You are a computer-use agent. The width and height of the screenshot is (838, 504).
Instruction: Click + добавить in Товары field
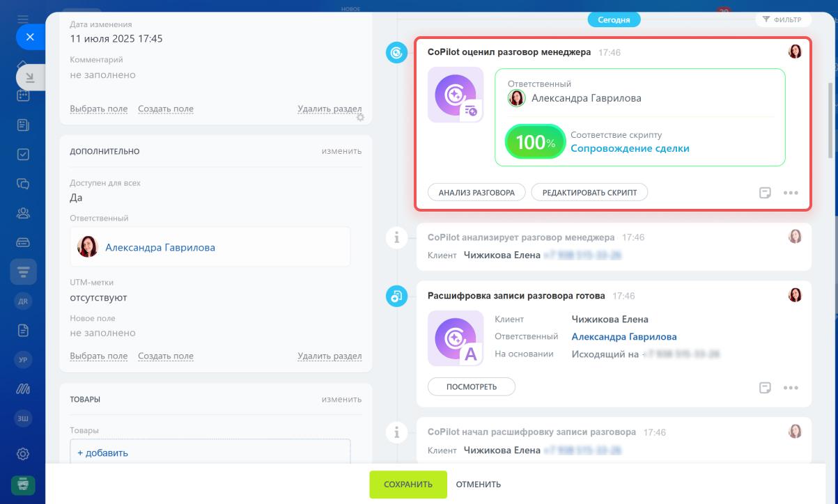[102, 453]
